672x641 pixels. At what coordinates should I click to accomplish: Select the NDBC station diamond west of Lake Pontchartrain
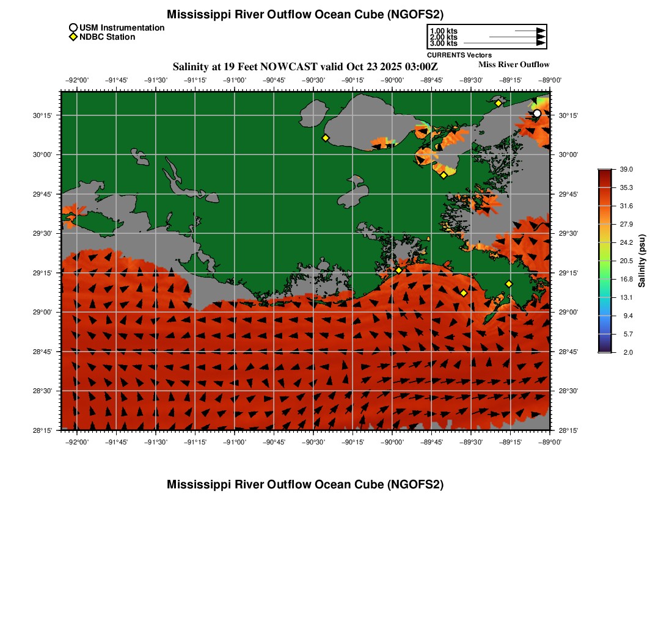[326, 138]
